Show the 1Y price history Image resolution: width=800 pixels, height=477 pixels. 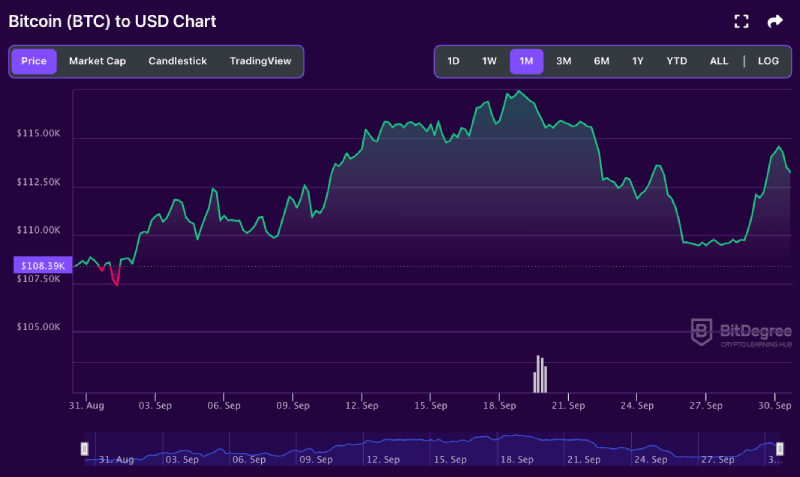(638, 61)
